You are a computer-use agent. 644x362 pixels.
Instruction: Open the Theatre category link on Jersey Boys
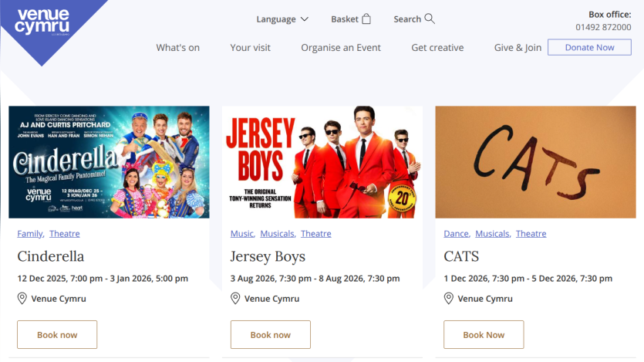(x=316, y=234)
